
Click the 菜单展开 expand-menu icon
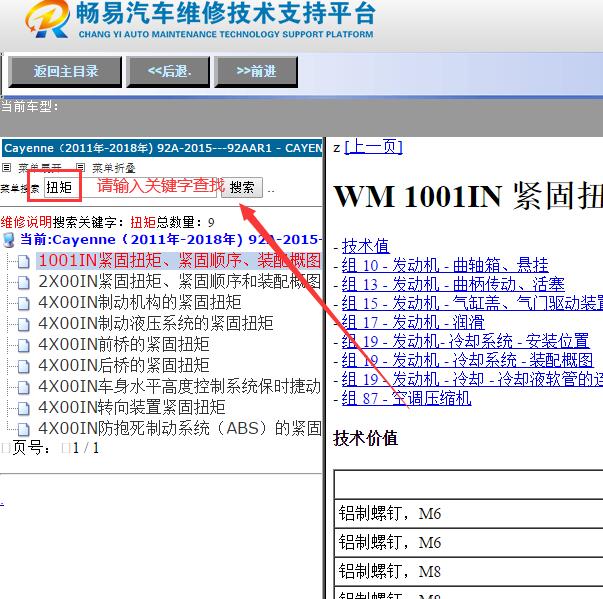6,167
